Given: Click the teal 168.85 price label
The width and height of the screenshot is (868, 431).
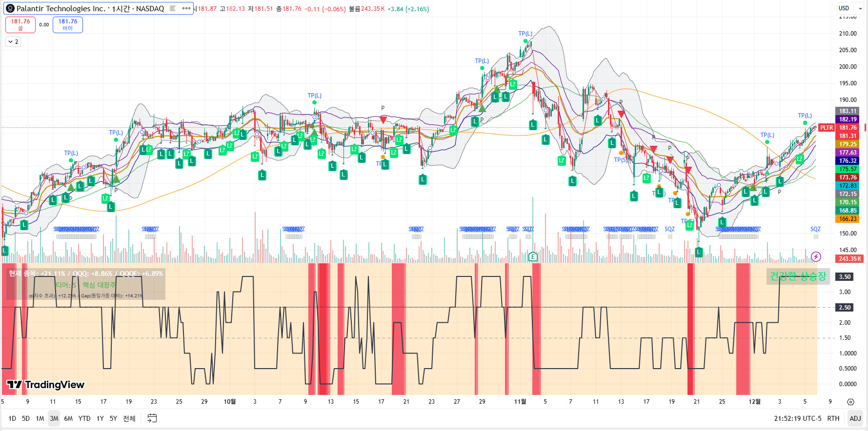Looking at the screenshot, I should tap(848, 211).
